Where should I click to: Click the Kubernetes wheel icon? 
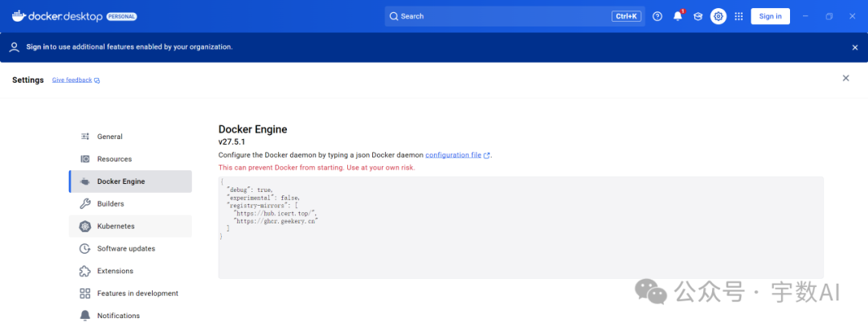coord(85,227)
